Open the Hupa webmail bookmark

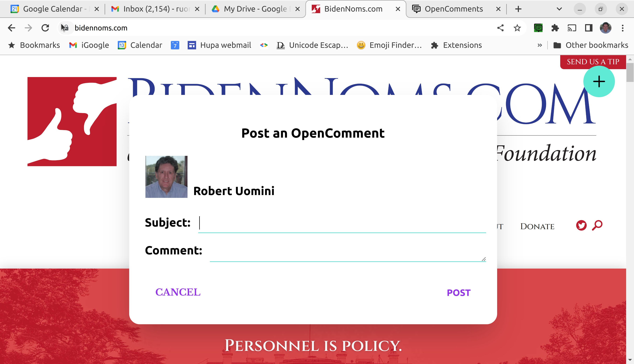(x=219, y=45)
